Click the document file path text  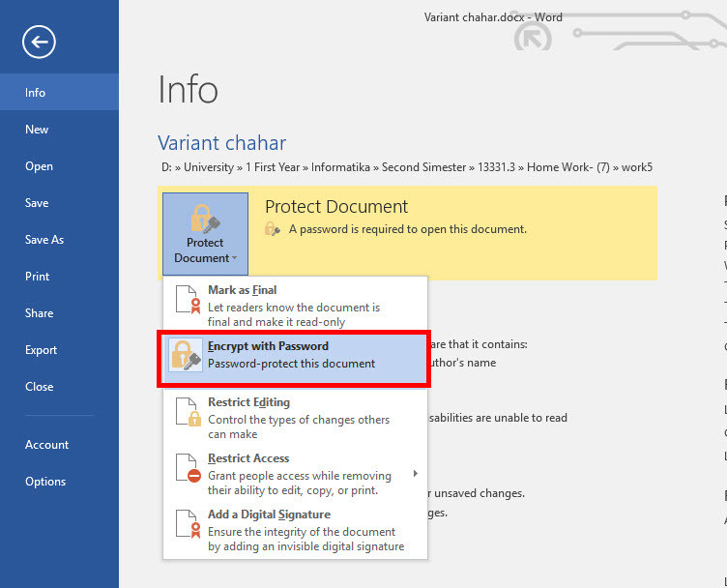point(407,167)
